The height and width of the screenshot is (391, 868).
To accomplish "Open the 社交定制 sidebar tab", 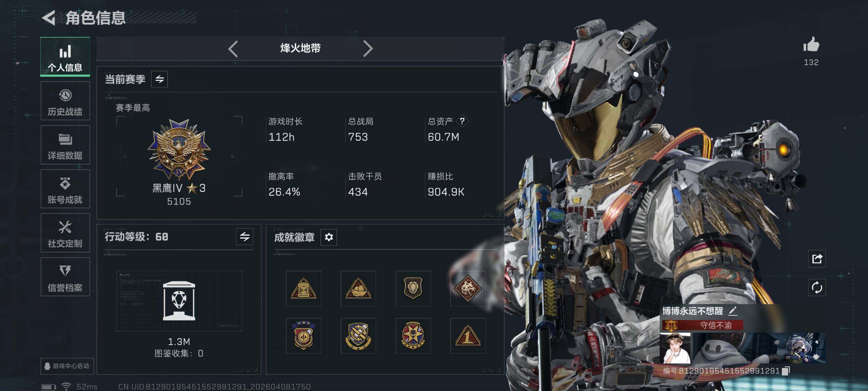I will 65,233.
